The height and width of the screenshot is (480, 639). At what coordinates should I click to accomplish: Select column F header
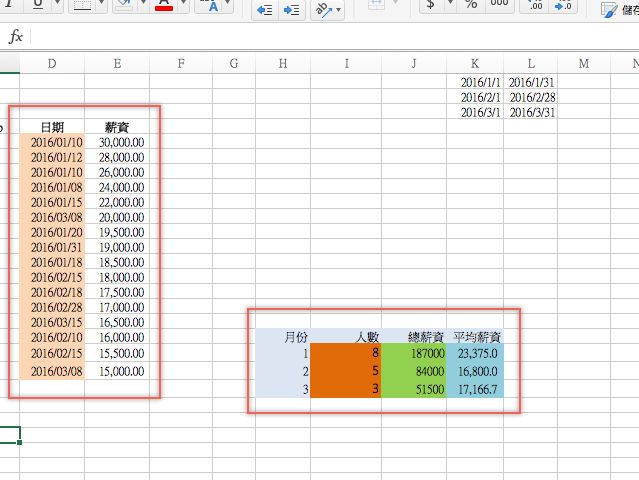click(181, 64)
